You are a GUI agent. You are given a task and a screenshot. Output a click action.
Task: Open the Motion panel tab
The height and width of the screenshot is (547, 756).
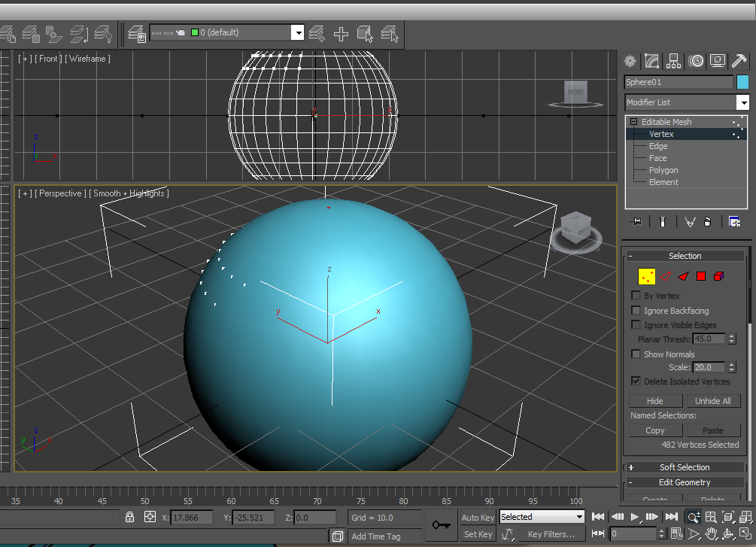(696, 61)
